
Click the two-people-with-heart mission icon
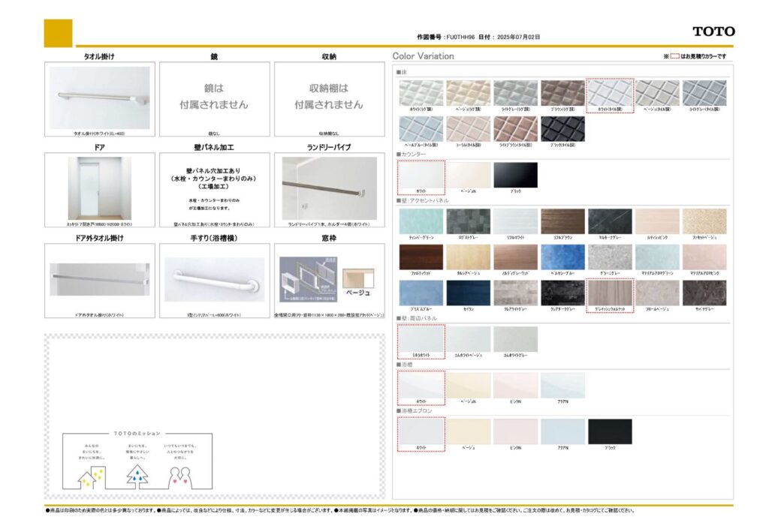(x=182, y=474)
